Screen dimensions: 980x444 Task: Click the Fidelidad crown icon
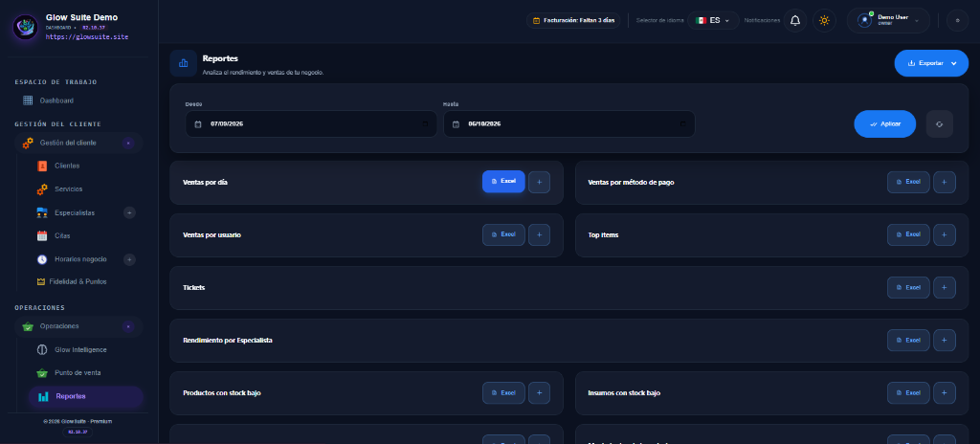click(42, 282)
